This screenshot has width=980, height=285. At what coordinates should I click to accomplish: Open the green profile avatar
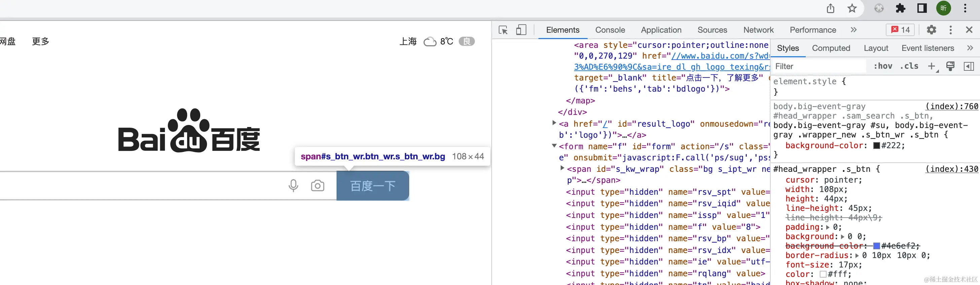943,8
